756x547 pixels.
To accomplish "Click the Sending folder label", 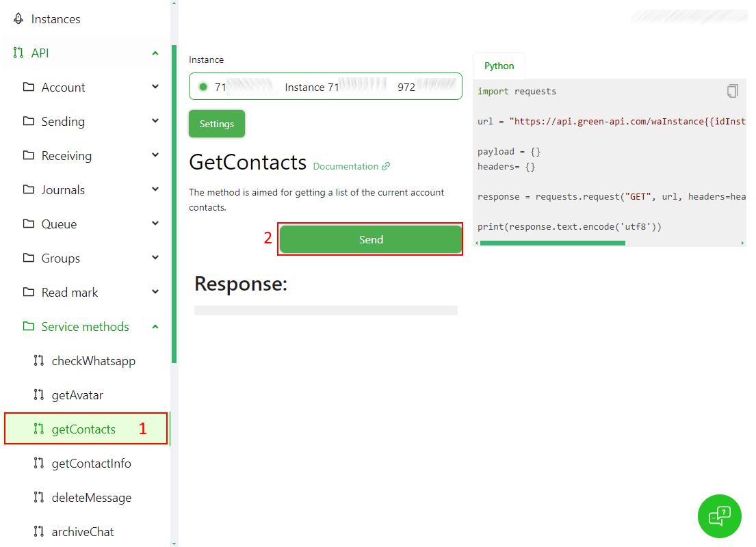I will click(63, 122).
